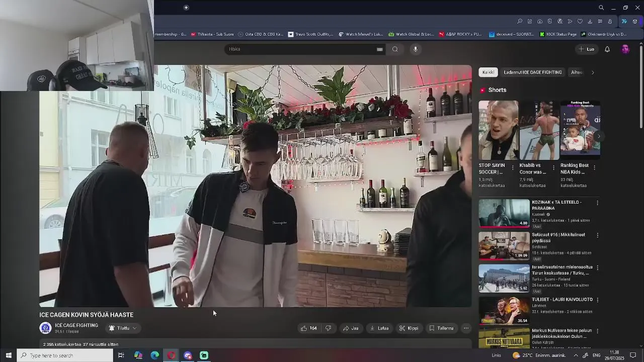The height and width of the screenshot is (362, 644).
Task: Open the Windows notification center icon
Action: click(633, 355)
